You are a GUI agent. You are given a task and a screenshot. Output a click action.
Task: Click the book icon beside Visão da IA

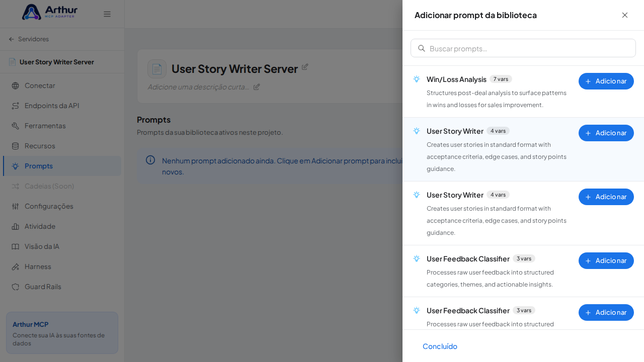coord(15,246)
